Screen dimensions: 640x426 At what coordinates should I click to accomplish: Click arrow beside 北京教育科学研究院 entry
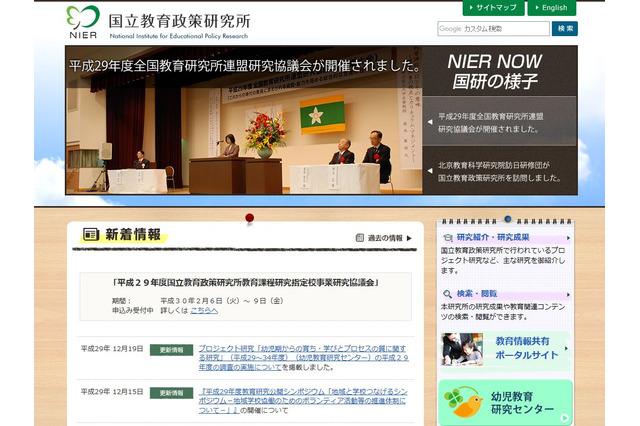coord(430,171)
